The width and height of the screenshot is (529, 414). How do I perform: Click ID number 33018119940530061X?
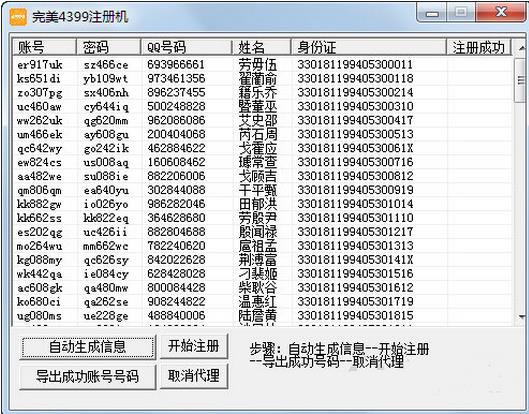click(355, 148)
